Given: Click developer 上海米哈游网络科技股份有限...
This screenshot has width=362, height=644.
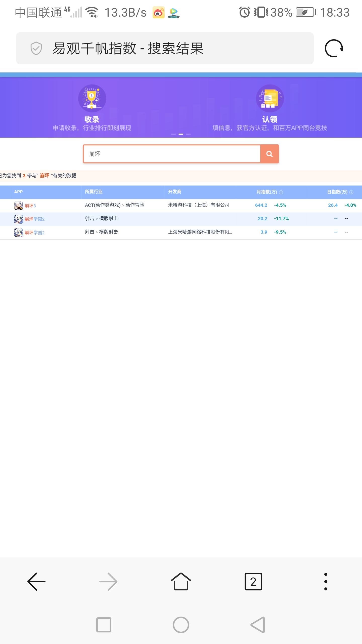Looking at the screenshot, I should 200,232.
